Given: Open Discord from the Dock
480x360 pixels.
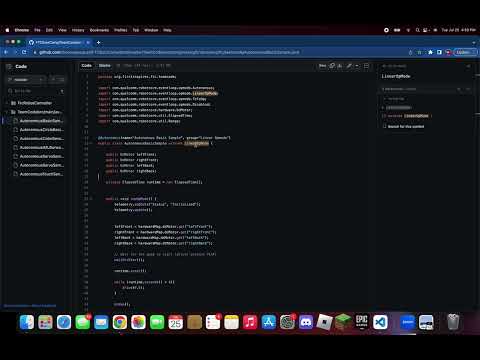Looking at the screenshot, I should click(x=306, y=322).
